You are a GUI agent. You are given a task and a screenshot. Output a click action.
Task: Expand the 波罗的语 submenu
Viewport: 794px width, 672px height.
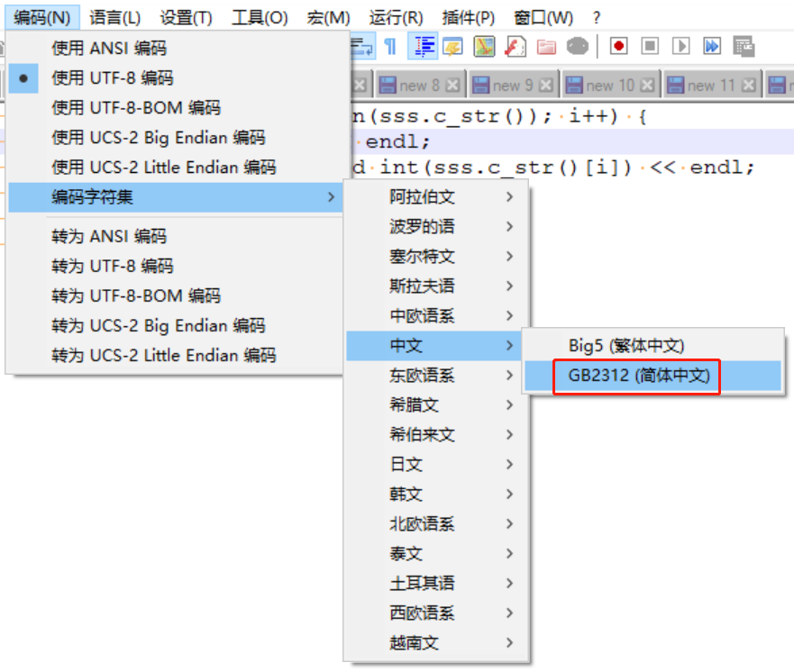pos(435,227)
